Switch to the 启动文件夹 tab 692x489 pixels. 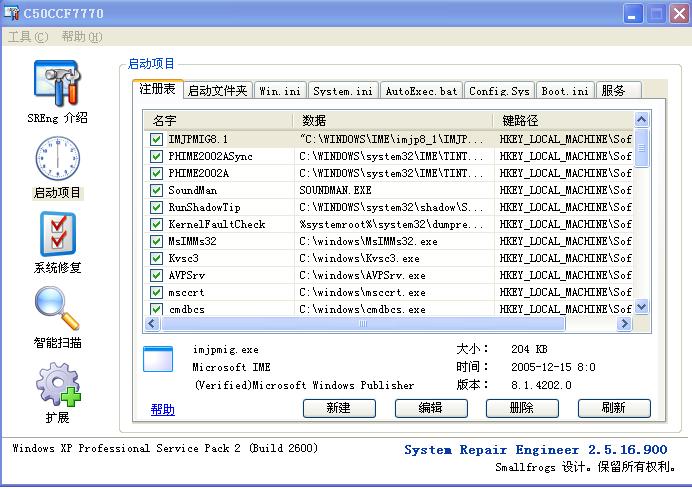[217, 91]
